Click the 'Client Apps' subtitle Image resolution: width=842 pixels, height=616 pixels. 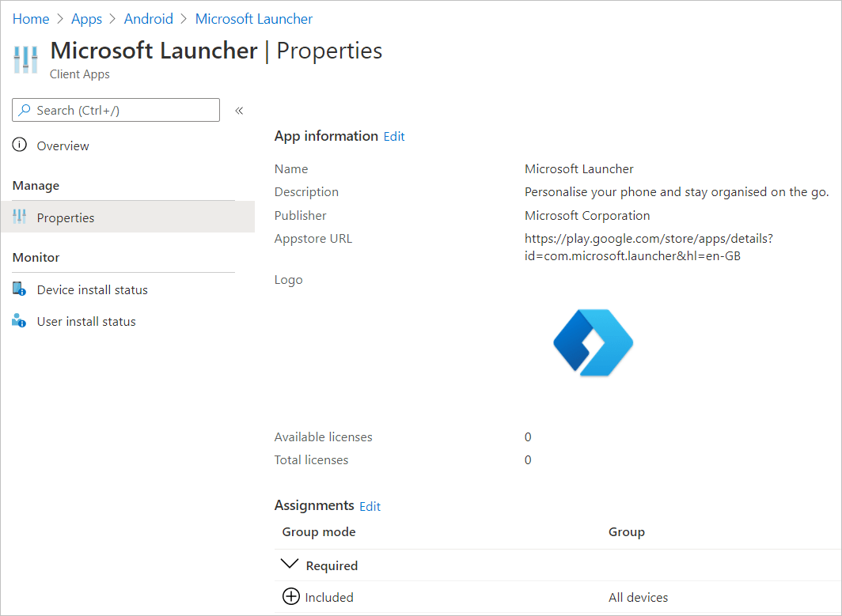pos(79,74)
